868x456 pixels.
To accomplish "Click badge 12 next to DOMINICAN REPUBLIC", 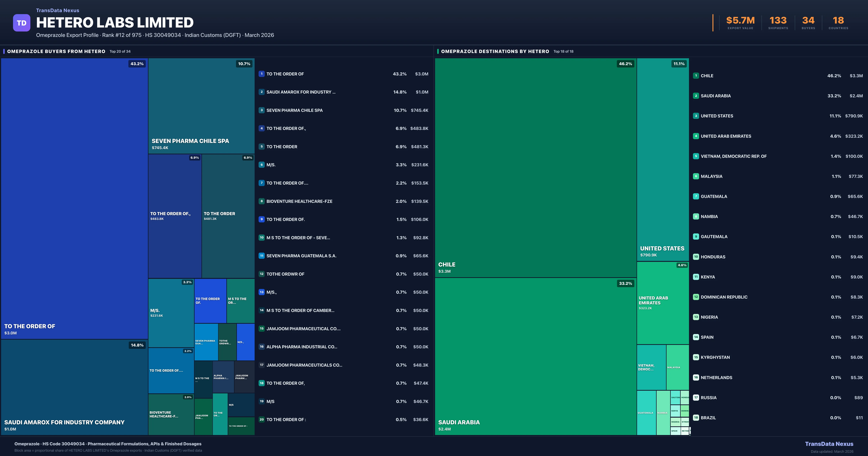I will click(x=696, y=297).
